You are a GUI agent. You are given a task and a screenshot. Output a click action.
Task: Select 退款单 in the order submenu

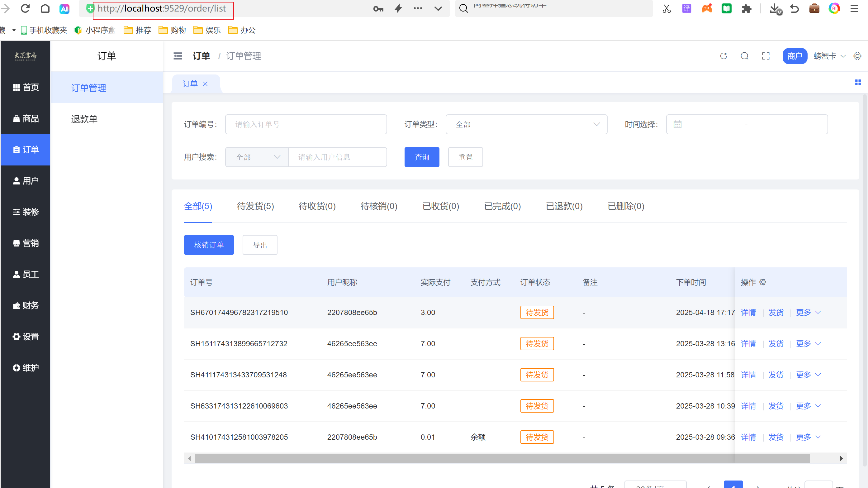click(x=107, y=119)
